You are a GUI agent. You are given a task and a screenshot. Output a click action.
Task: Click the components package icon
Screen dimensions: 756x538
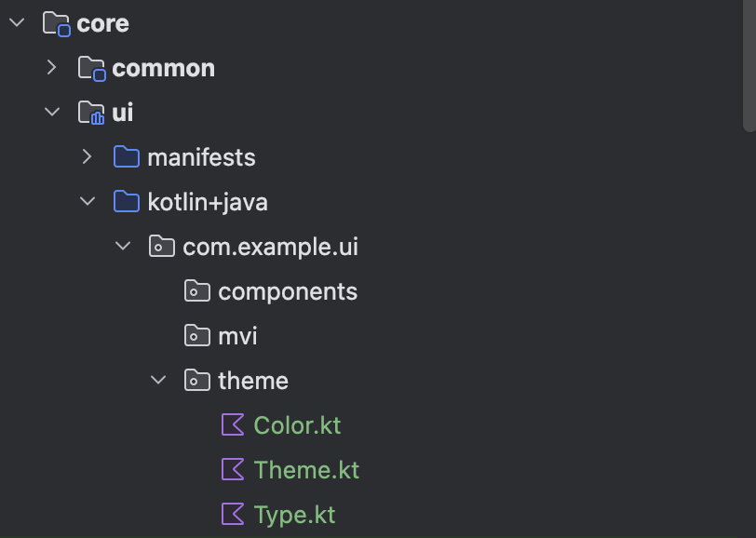(196, 291)
